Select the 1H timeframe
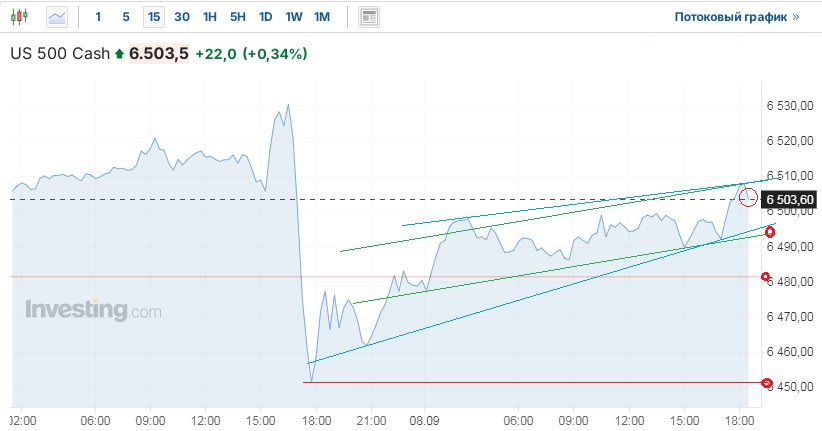 point(209,17)
